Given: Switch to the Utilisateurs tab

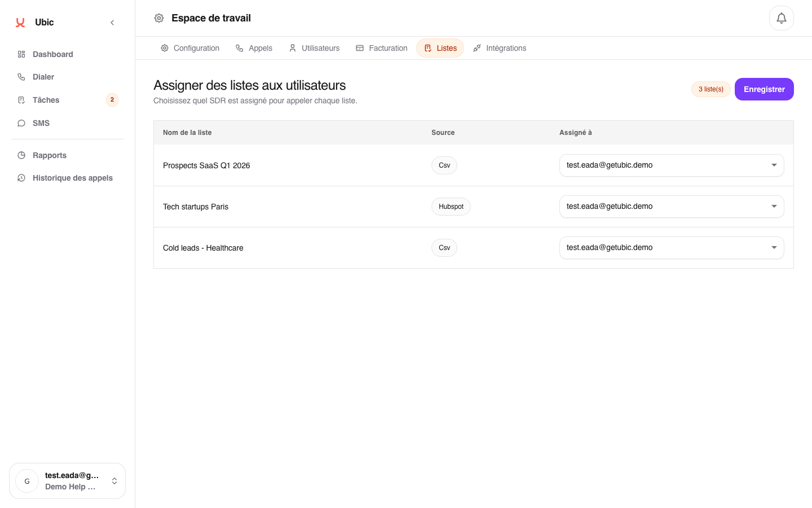Looking at the screenshot, I should pos(314,48).
